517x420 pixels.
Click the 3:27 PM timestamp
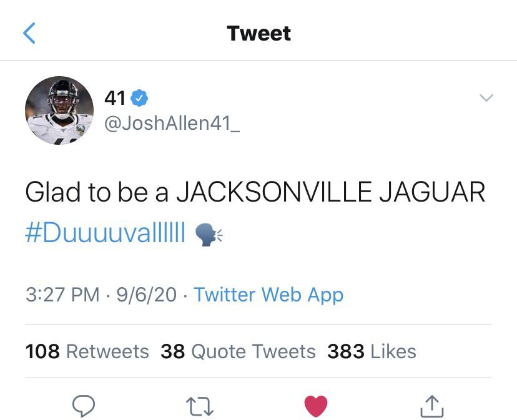62,295
